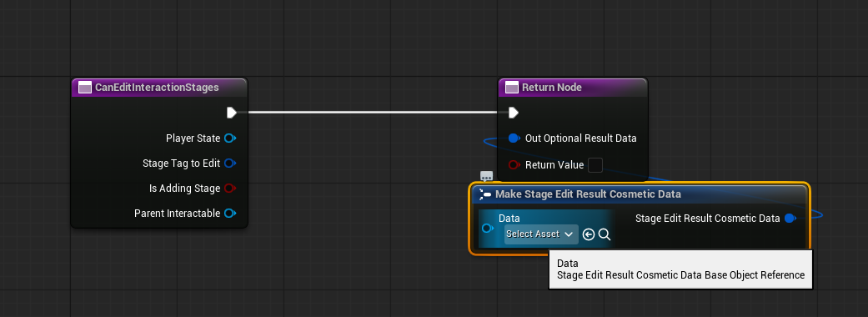Image resolution: width=868 pixels, height=317 pixels.
Task: Select the CanEditInteractionStages node title
Action: 157,88
